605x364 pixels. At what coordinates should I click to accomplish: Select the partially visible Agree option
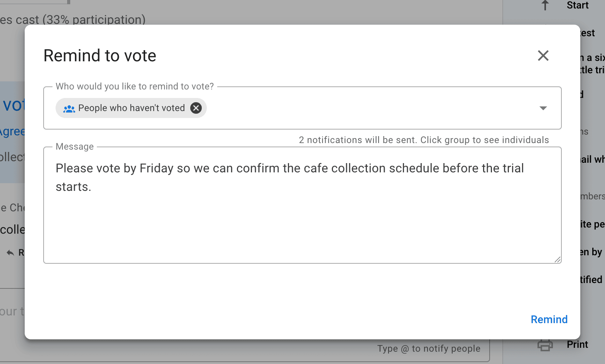point(12,131)
